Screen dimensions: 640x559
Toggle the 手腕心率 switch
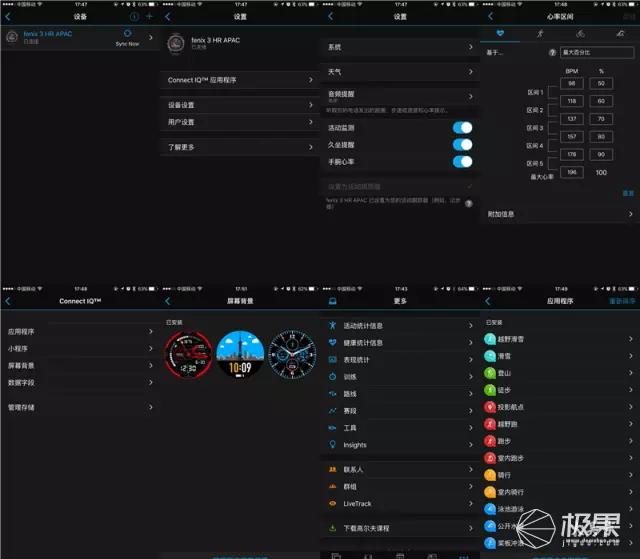coord(462,162)
